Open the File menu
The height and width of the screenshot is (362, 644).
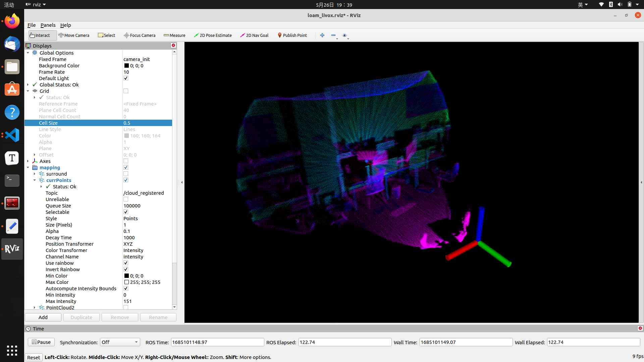(32, 25)
